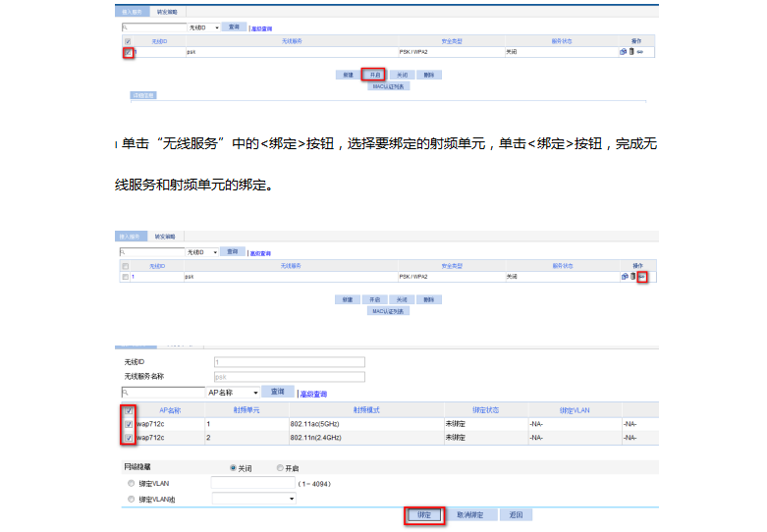Click 删除 button under first list
This screenshot has height=532, width=767.
(429, 75)
